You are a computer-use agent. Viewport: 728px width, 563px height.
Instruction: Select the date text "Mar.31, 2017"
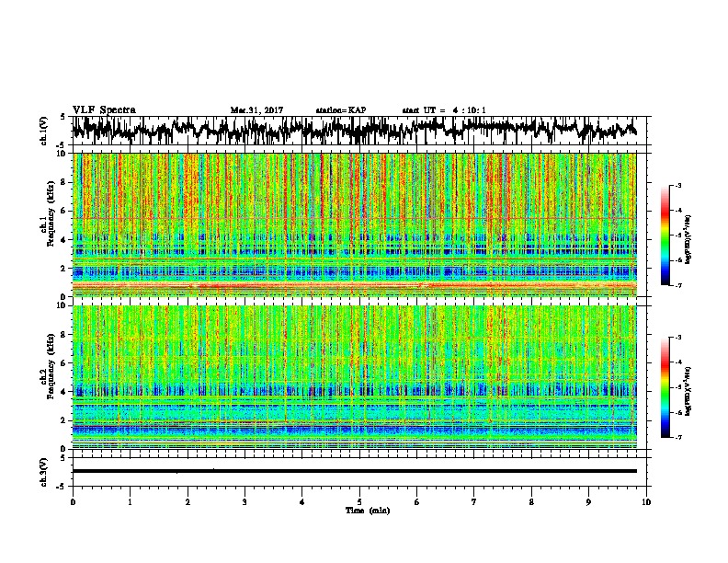(x=256, y=110)
